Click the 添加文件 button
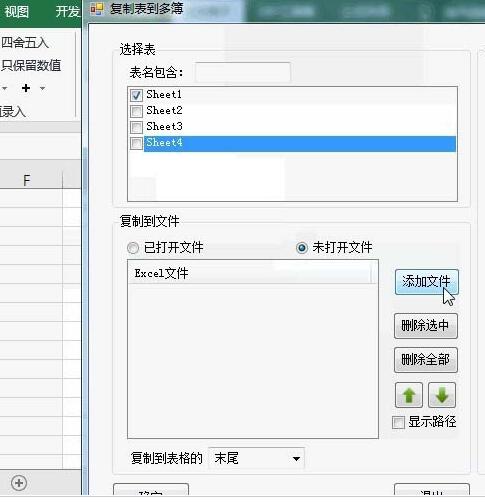The image size is (485, 502). pyautogui.click(x=427, y=282)
